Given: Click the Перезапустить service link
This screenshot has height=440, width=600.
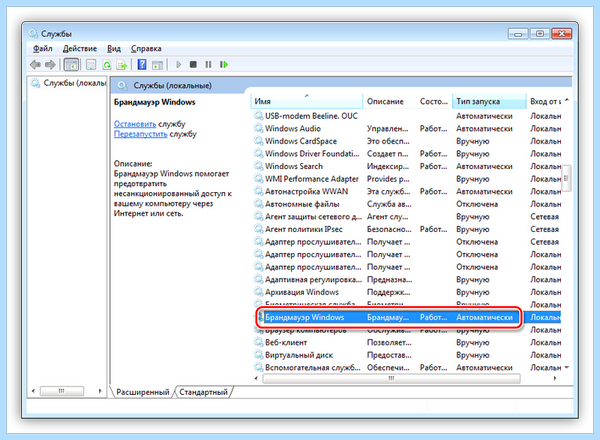Looking at the screenshot, I should 140,134.
